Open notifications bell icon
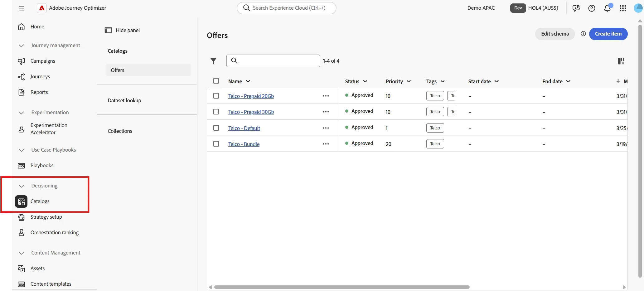This screenshot has height=291, width=644. (607, 8)
